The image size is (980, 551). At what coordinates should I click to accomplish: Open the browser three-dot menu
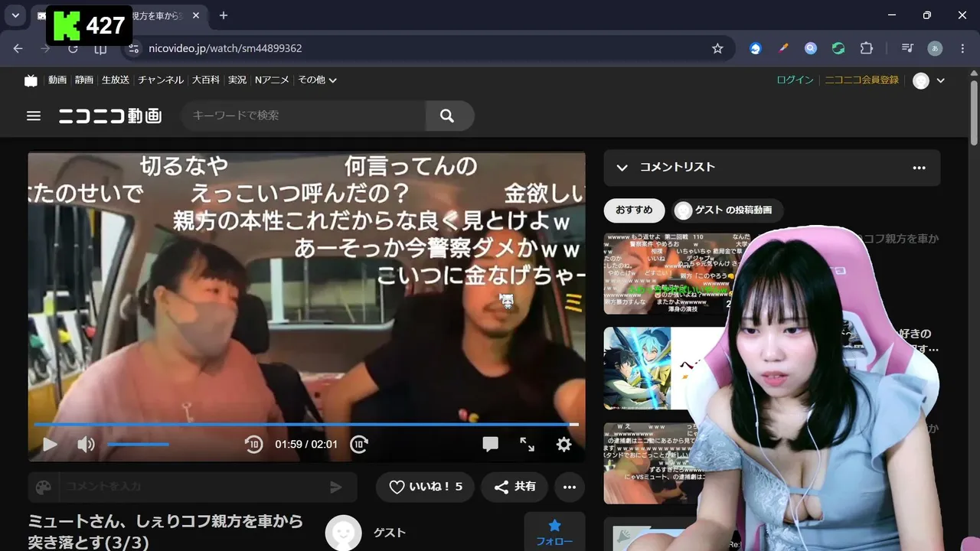click(x=962, y=48)
